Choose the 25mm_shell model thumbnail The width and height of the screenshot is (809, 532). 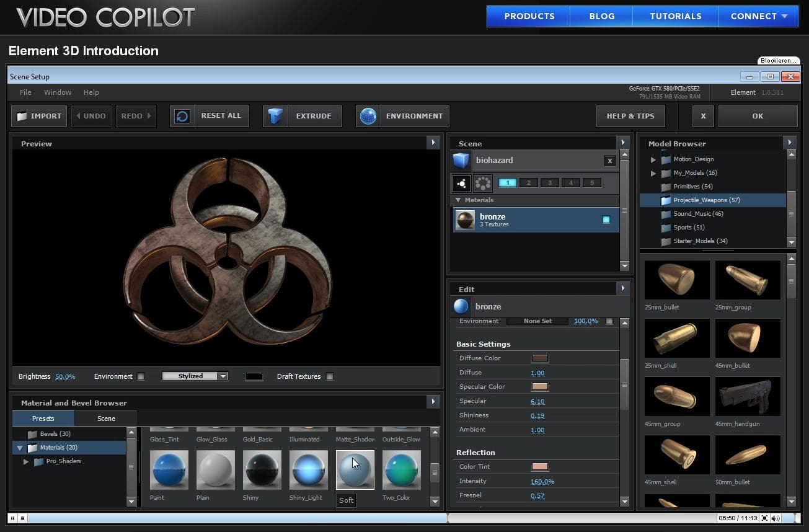[677, 339]
